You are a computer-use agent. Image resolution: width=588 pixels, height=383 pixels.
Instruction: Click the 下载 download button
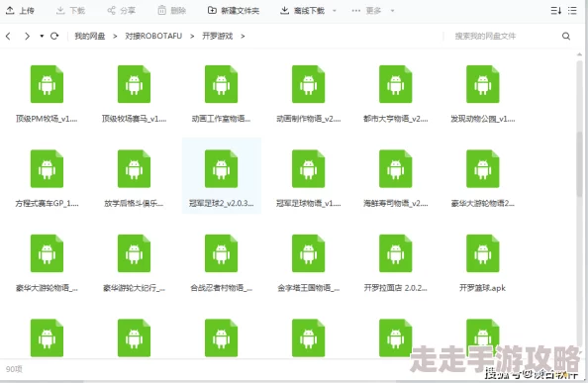pos(70,11)
